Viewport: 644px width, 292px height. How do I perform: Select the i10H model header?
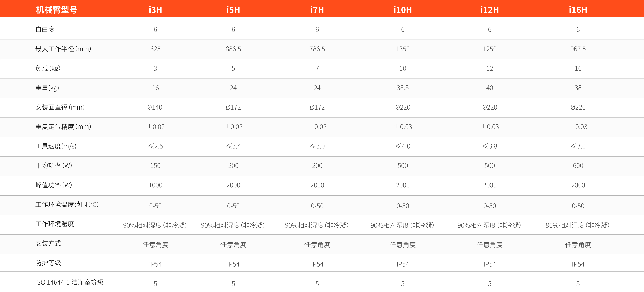click(402, 10)
